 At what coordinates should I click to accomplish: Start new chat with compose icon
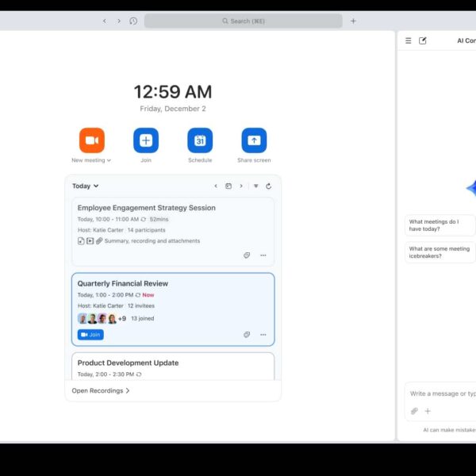[423, 40]
